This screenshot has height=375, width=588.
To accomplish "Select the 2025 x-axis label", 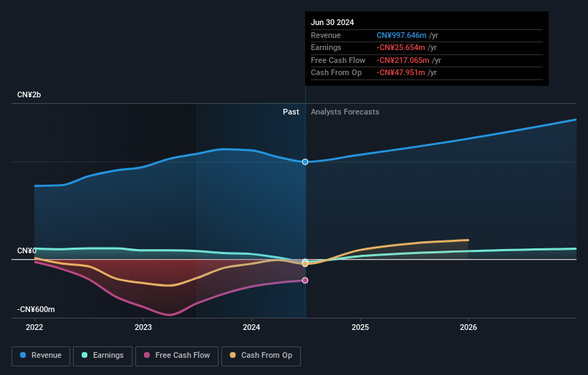I will point(360,327).
